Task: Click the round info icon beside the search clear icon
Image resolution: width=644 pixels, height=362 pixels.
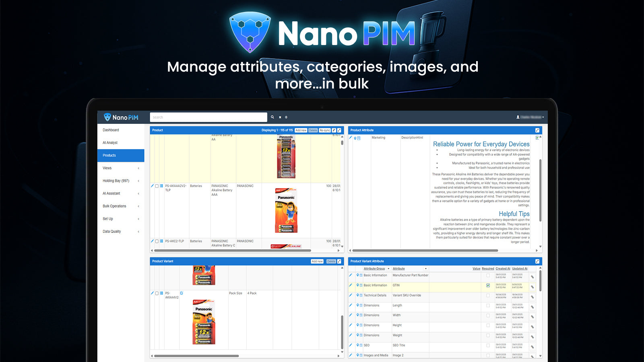Action: point(286,117)
